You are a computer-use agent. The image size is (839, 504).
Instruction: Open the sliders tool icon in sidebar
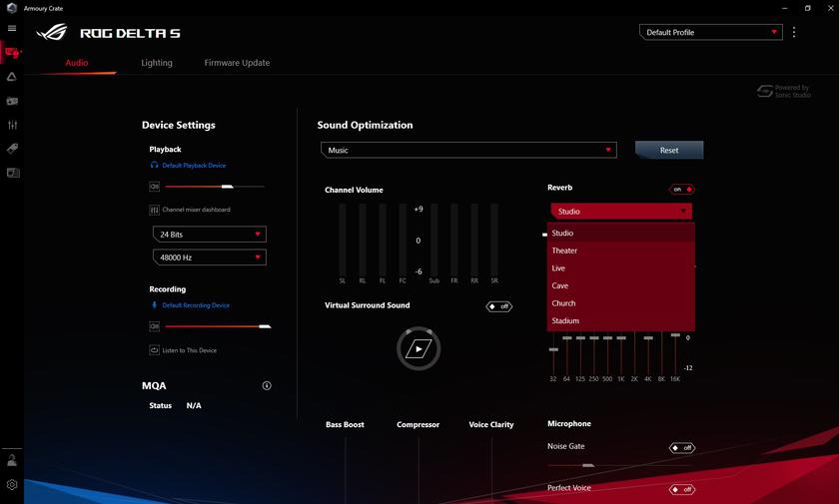tap(12, 125)
